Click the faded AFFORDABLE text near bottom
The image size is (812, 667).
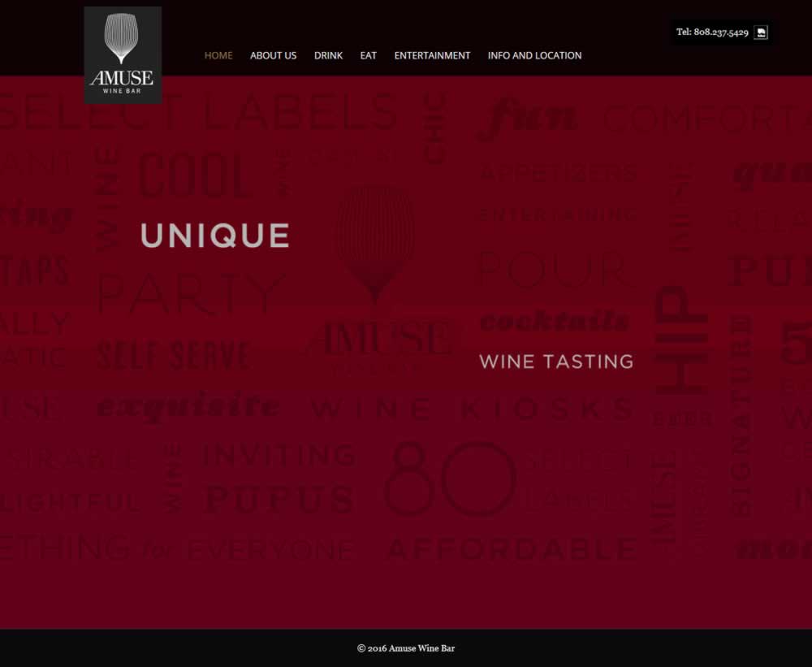point(512,549)
